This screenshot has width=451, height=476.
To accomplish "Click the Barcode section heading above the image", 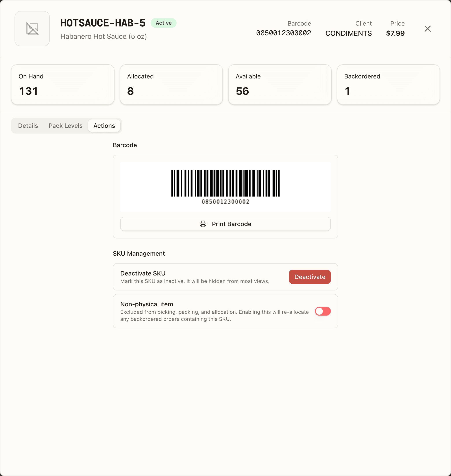I will coord(125,145).
